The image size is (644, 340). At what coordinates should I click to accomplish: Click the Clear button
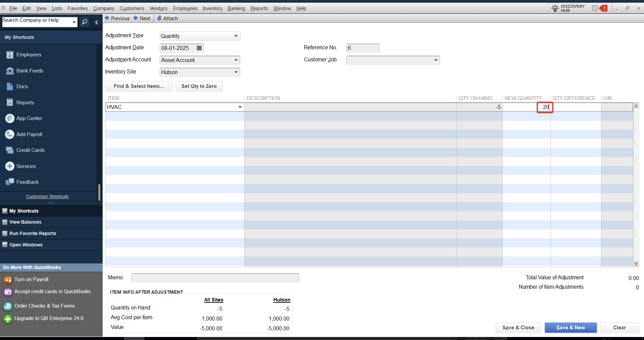(620, 328)
